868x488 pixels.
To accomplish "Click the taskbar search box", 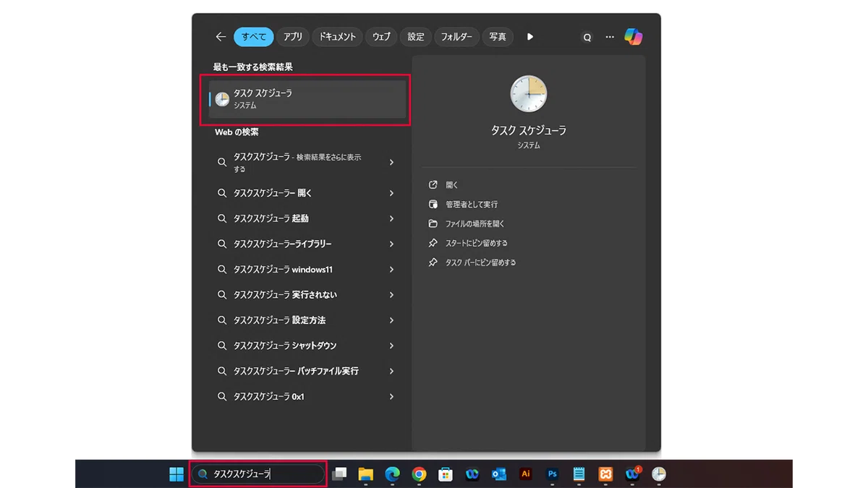I will [x=258, y=474].
